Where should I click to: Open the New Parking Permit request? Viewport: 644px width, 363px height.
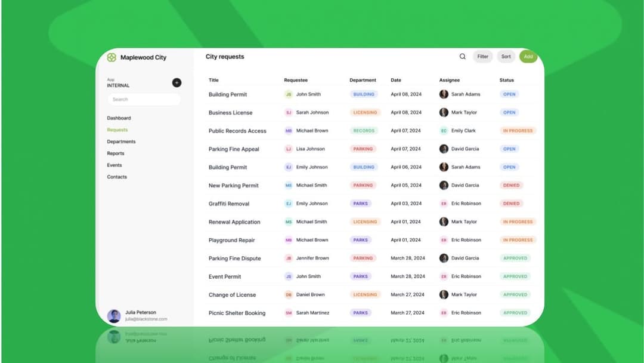233,186
